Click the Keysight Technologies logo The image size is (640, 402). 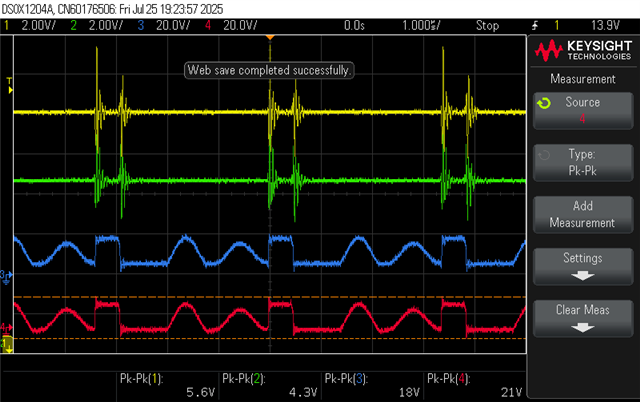[583, 51]
